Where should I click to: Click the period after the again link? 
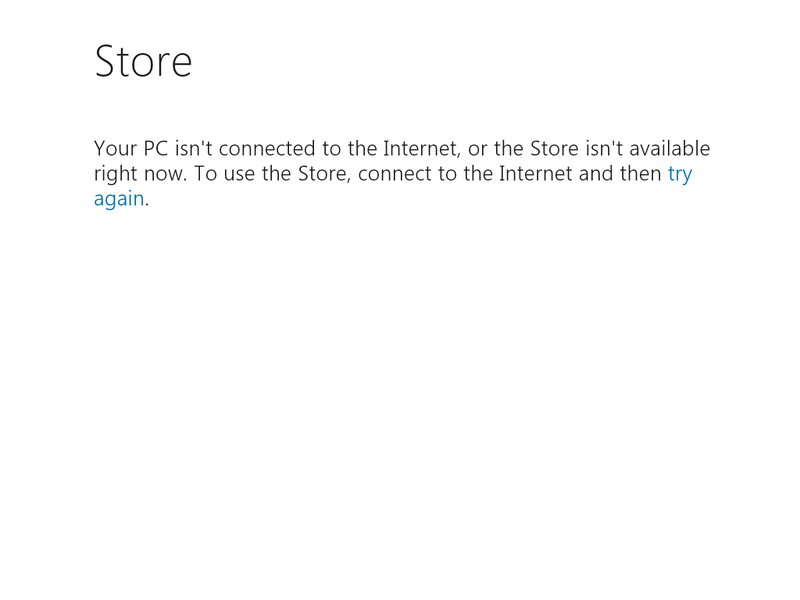click(x=146, y=198)
